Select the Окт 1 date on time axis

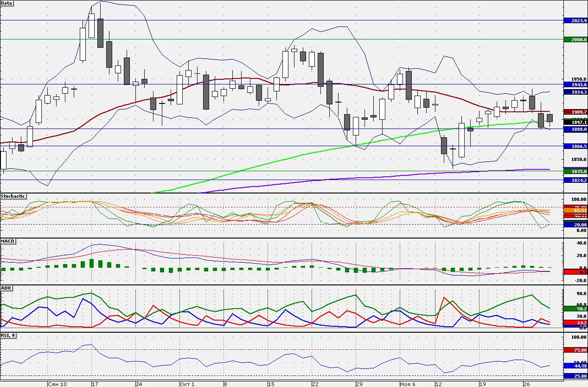click(186, 384)
